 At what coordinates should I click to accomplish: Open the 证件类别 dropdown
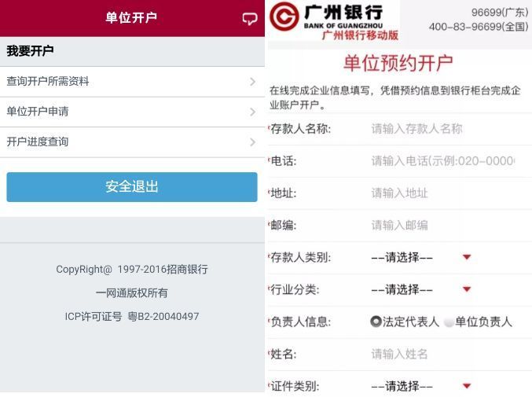point(421,386)
